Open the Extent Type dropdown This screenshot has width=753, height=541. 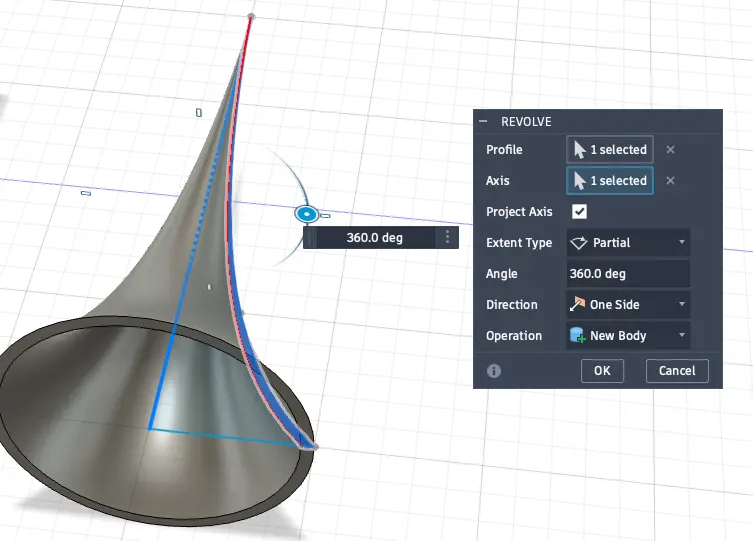tap(628, 242)
